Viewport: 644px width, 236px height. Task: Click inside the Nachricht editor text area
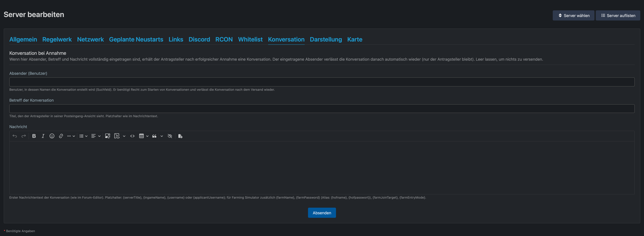(322, 168)
